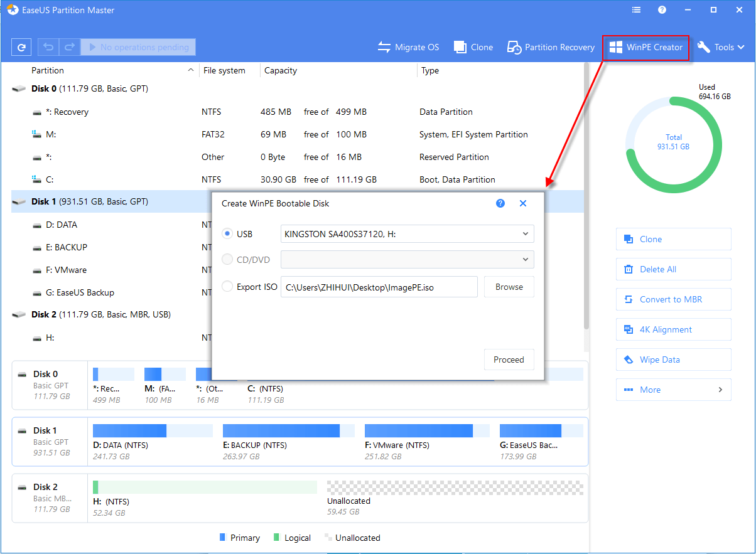This screenshot has height=554, width=756.
Task: Click the D: DATA partition usage bar
Action: [x=153, y=430]
